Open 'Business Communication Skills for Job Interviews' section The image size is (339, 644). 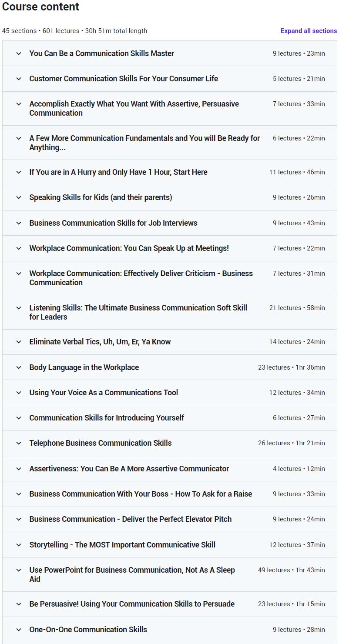113,223
